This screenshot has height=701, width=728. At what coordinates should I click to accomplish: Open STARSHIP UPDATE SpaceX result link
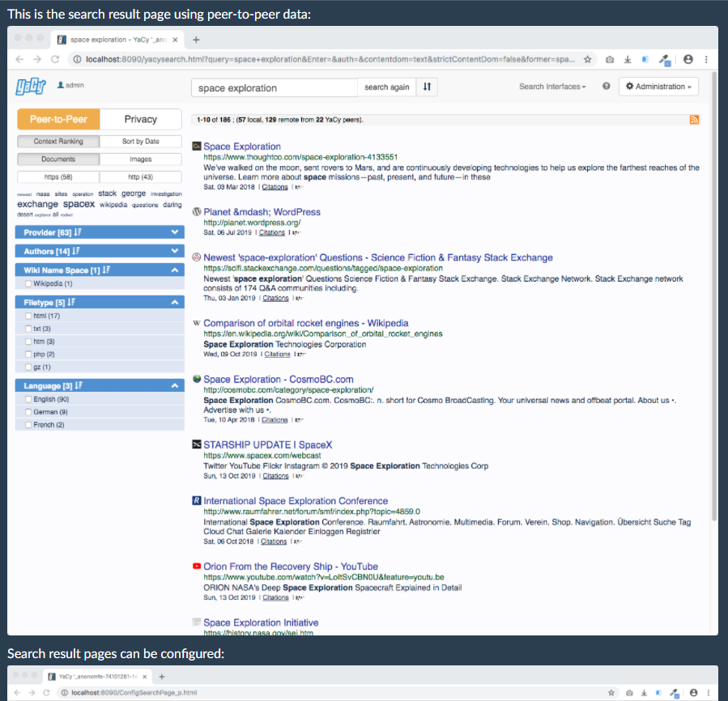[268, 444]
